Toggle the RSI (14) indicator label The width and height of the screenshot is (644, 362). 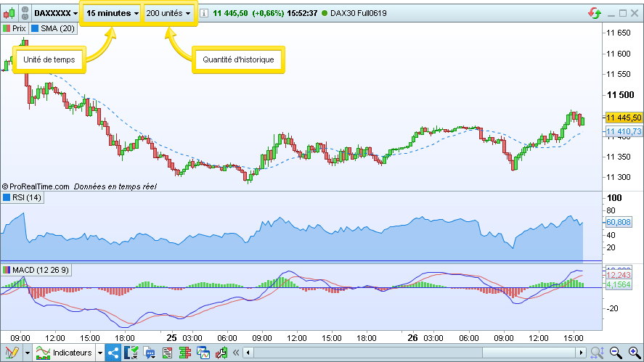tap(23, 197)
